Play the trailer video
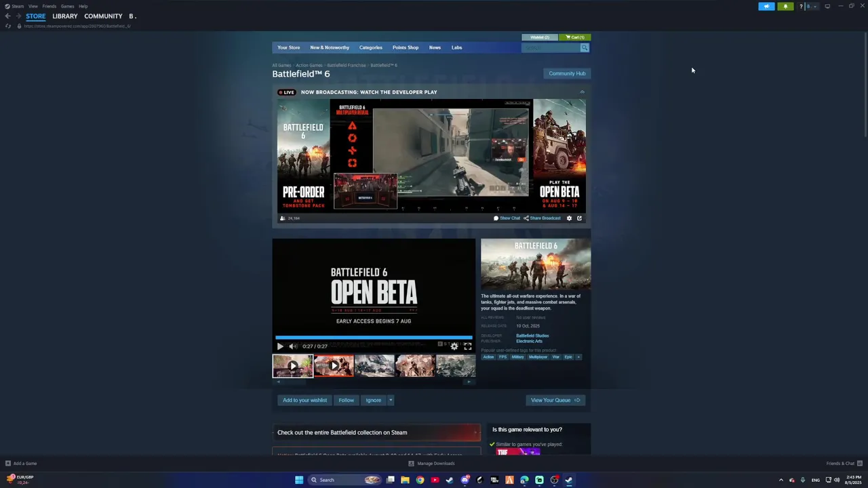 coord(280,346)
